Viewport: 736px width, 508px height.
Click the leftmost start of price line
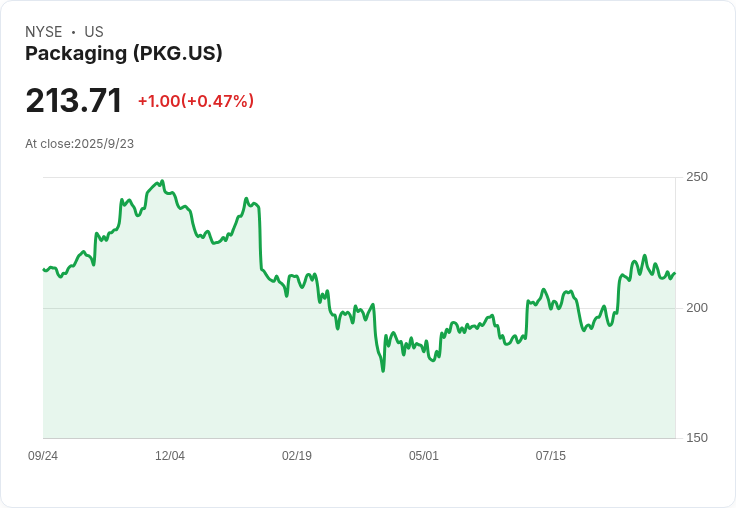coord(44,269)
